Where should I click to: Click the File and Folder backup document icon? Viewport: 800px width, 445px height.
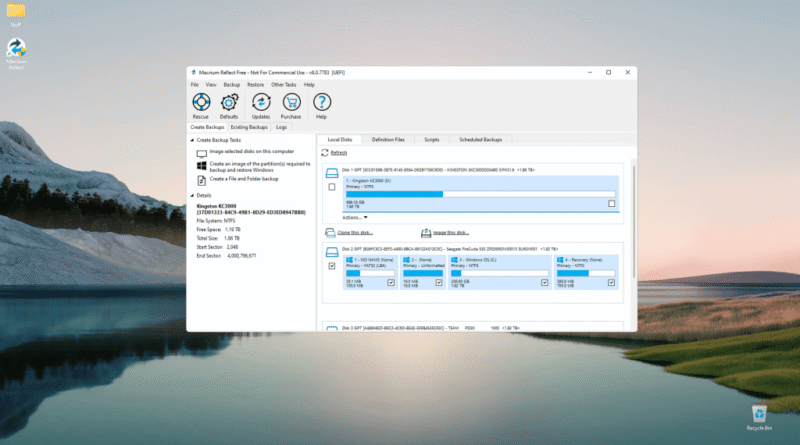[202, 180]
